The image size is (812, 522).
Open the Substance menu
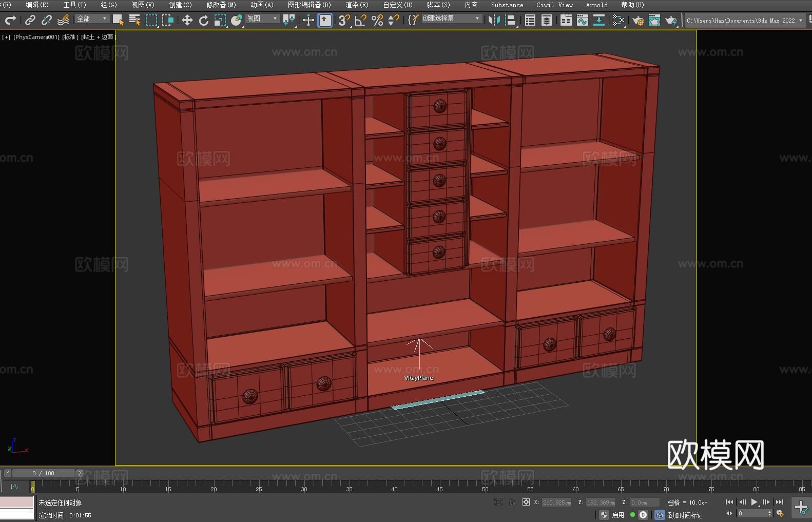[x=507, y=5]
